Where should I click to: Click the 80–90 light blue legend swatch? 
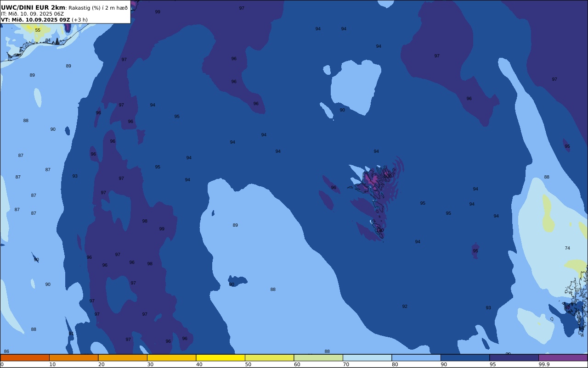pyautogui.click(x=416, y=357)
